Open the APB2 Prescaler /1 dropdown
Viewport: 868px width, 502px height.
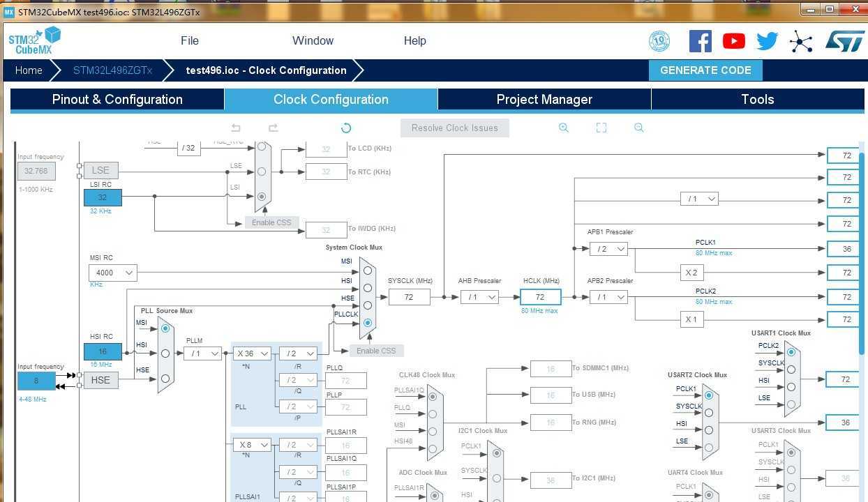(x=608, y=297)
